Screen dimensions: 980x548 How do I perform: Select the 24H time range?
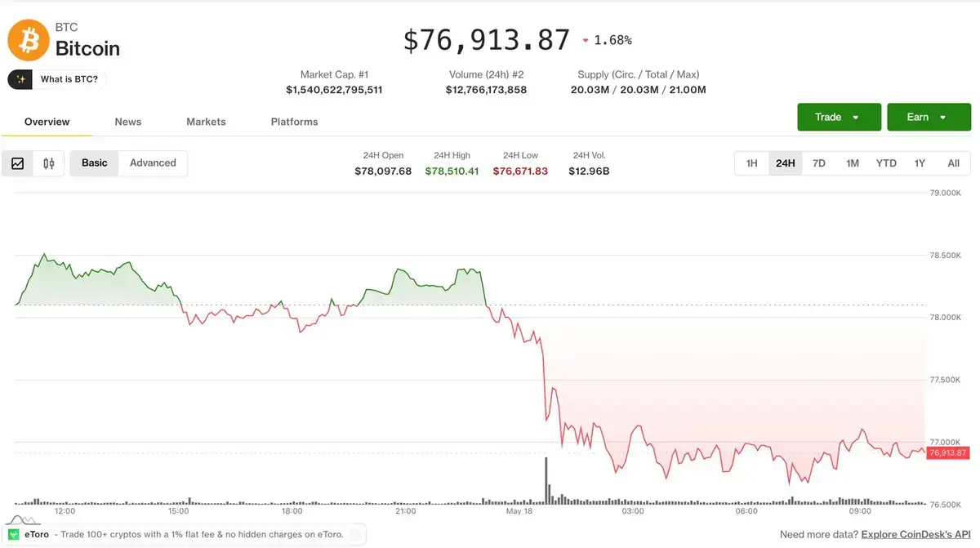pyautogui.click(x=785, y=163)
